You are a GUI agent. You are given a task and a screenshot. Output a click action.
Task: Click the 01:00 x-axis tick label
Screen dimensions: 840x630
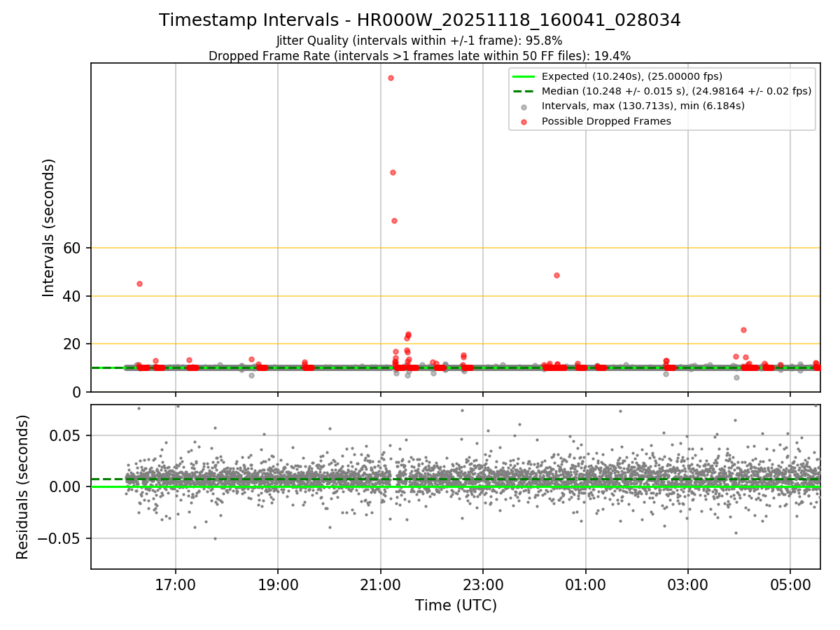[x=585, y=584]
